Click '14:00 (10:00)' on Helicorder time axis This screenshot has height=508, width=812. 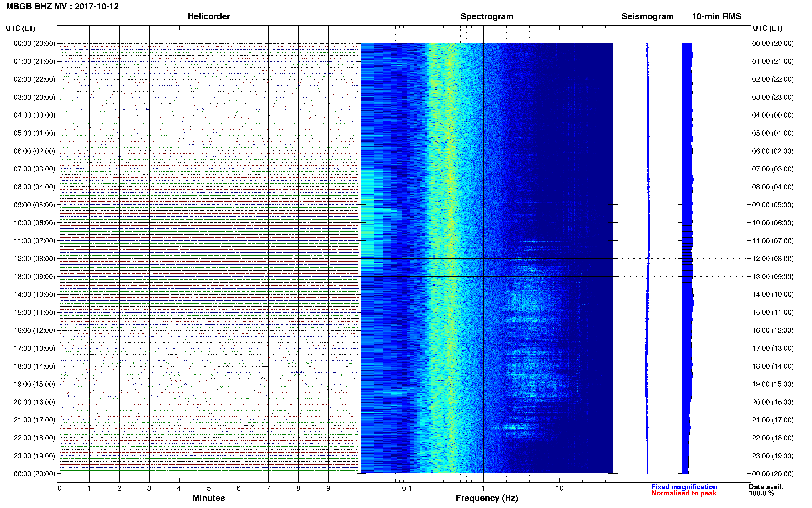[x=34, y=295]
